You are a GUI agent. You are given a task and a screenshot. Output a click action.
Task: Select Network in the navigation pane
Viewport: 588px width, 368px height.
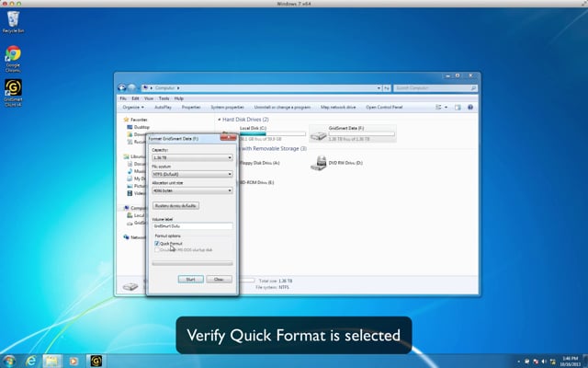click(135, 237)
